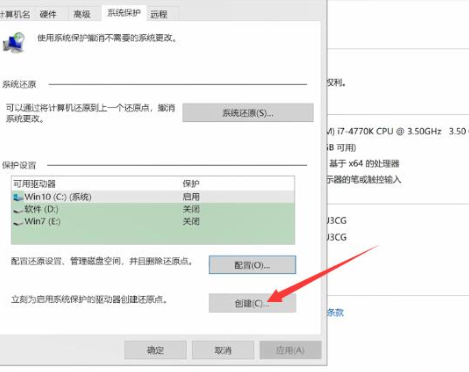Screen dimensions: 469x372
Task: Click 创建(C)... to create restore point
Action: click(252, 303)
